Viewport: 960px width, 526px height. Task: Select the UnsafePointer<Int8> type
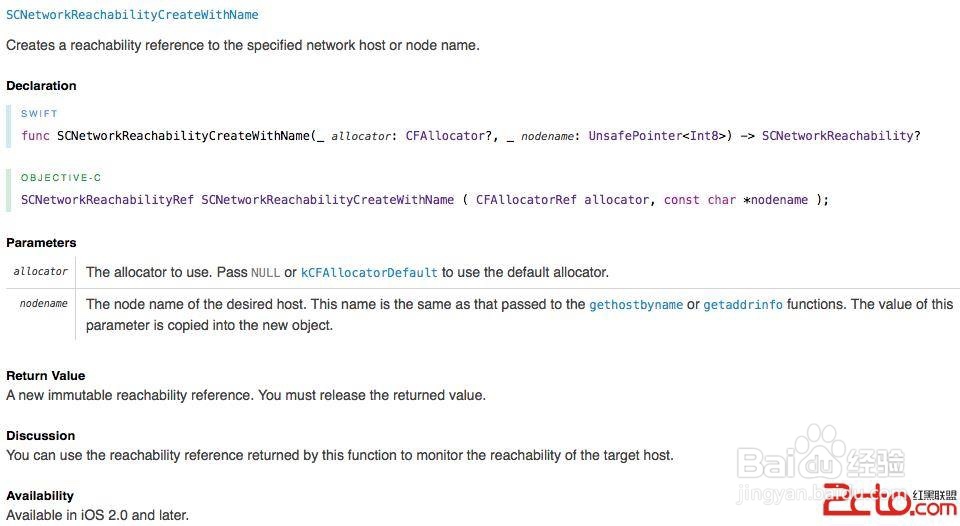coord(659,136)
